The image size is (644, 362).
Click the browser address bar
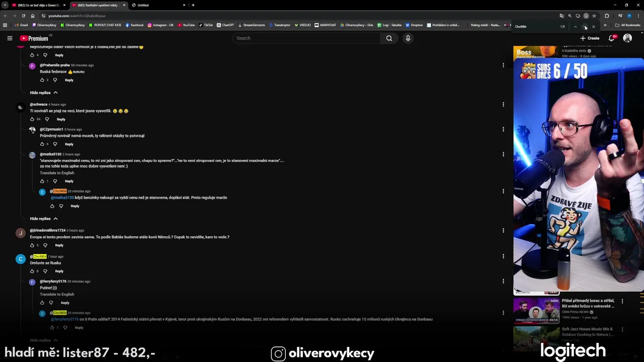(297, 16)
